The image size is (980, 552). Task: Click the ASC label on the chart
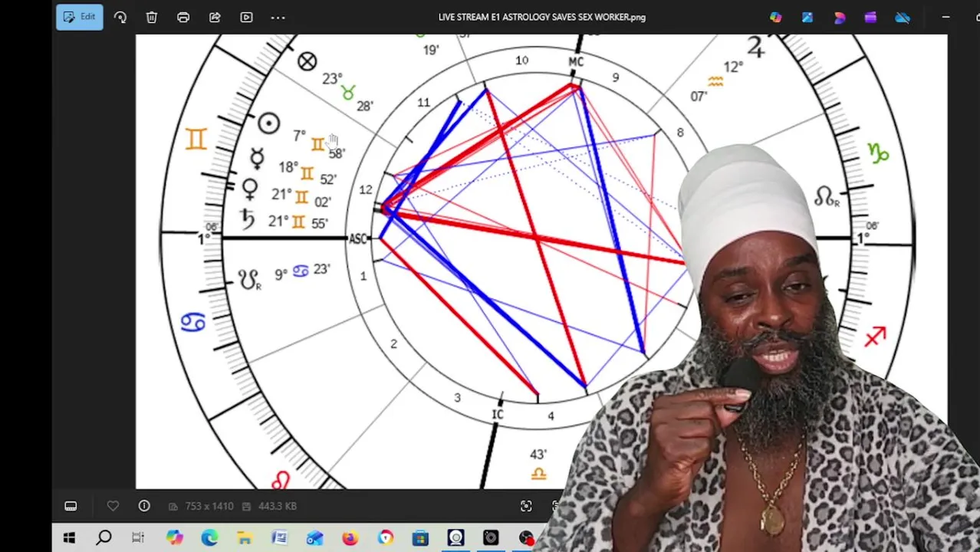[x=358, y=239]
